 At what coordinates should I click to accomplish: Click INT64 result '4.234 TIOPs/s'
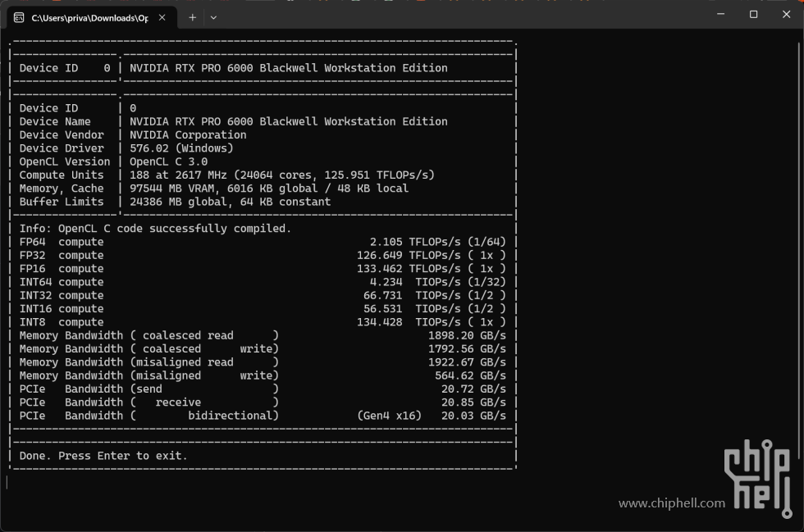(415, 281)
